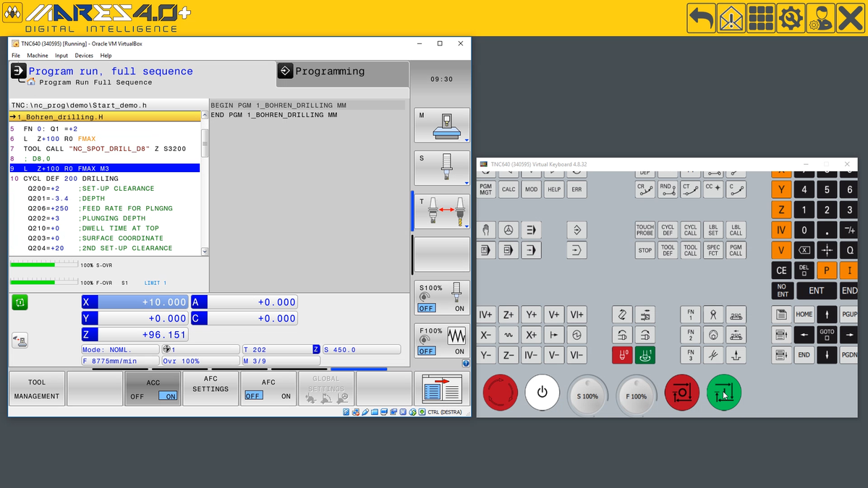Image resolution: width=868 pixels, height=488 pixels.
Task: Click the backspace key on keypad
Action: click(804, 250)
